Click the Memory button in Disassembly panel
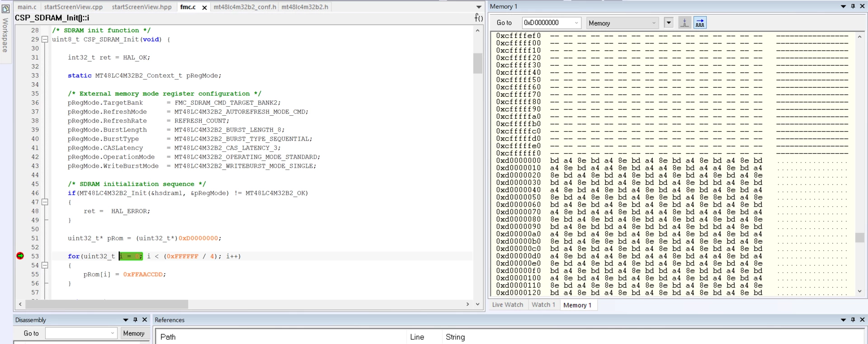This screenshot has width=868, height=344. click(x=134, y=333)
